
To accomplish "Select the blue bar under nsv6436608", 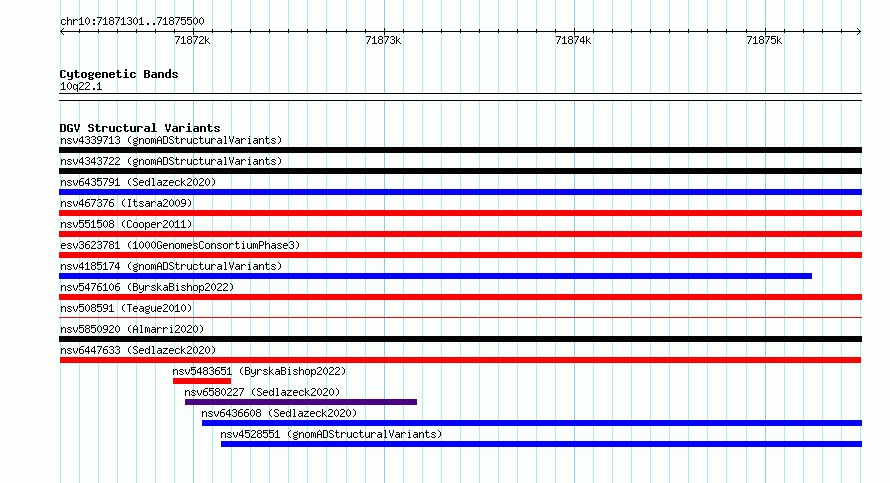I will 532,423.
